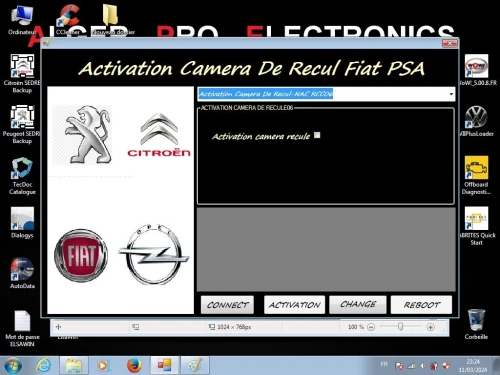Click the 100 % zoom value in Paint
The image size is (500, 375).
coord(356,327)
